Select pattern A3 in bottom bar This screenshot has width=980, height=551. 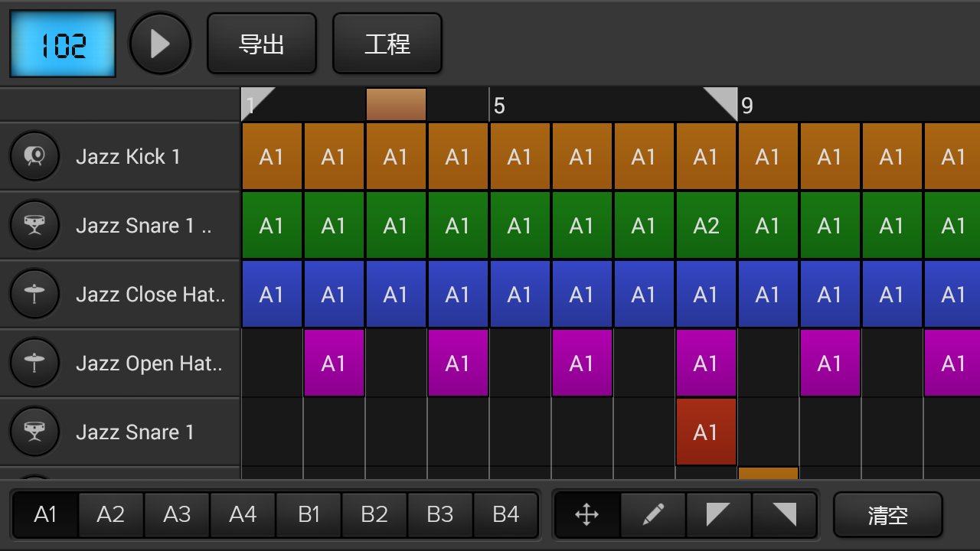click(x=177, y=514)
